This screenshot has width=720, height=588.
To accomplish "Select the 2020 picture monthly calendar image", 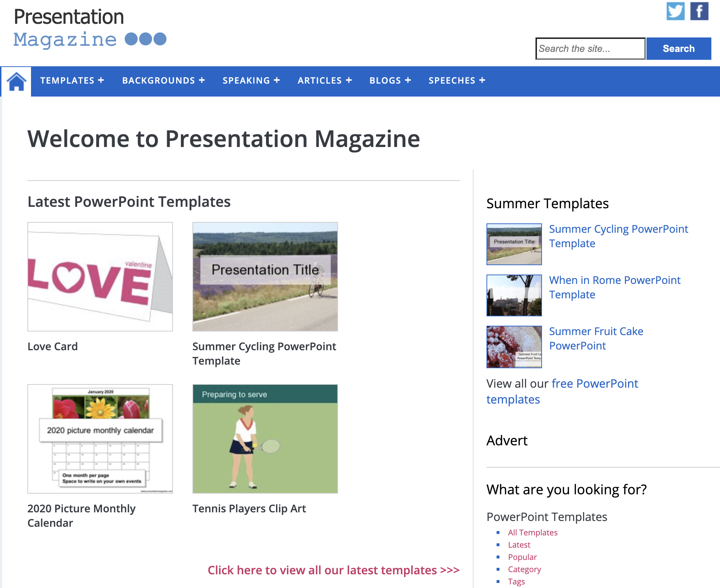I will pyautogui.click(x=100, y=438).
